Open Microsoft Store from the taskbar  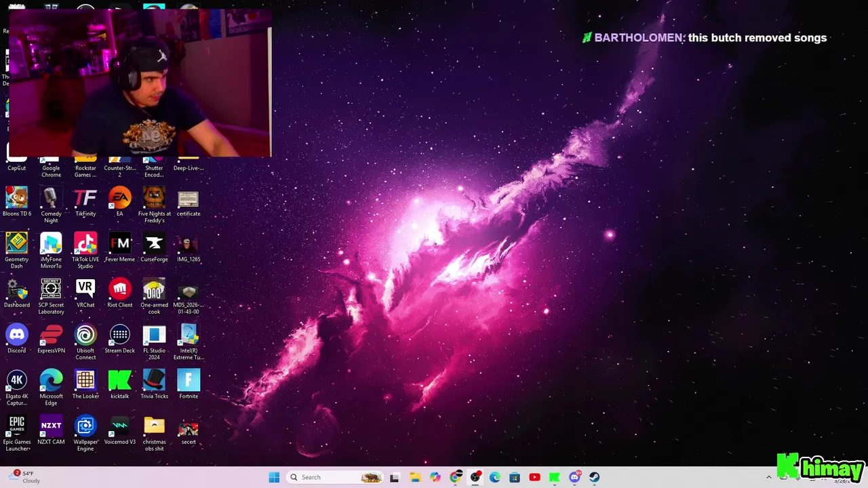515,477
